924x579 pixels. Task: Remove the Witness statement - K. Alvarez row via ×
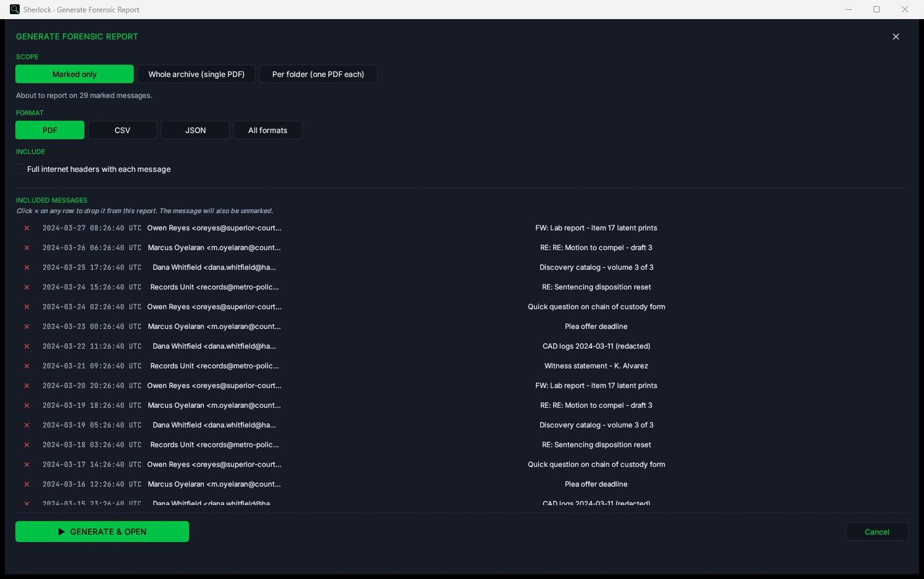[x=26, y=366]
